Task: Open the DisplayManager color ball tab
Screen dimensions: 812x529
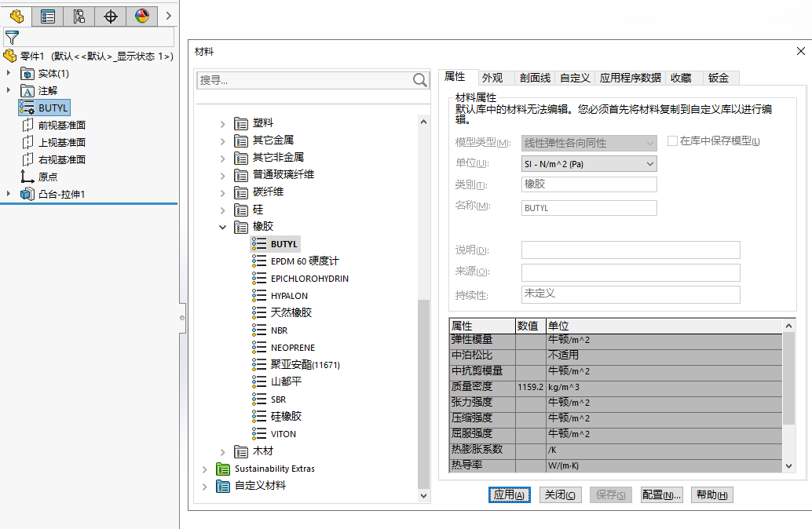Action: pyautogui.click(x=142, y=16)
